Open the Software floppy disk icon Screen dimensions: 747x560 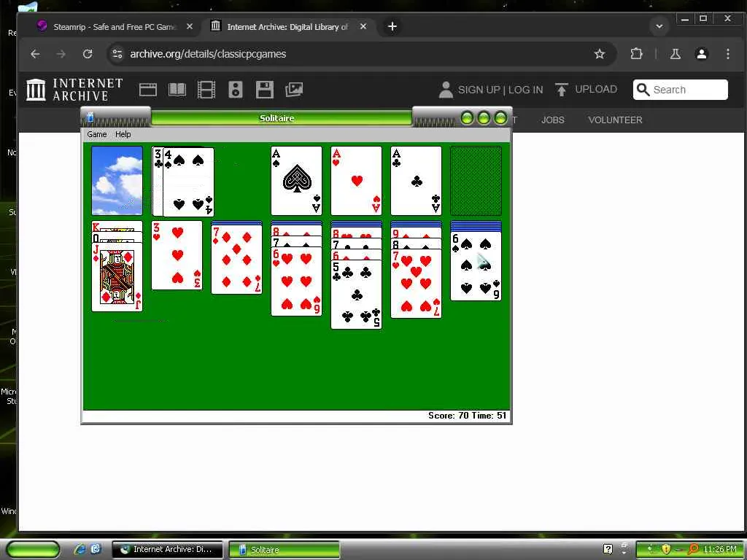pyautogui.click(x=264, y=90)
